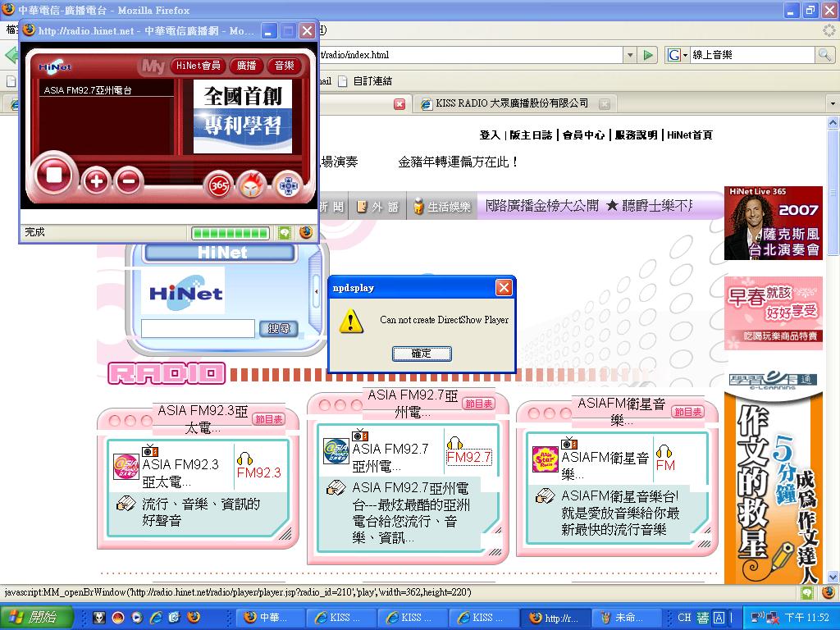Open the 生活娛樂 category tab
Viewport: 840px width, 630px height.
[442, 207]
